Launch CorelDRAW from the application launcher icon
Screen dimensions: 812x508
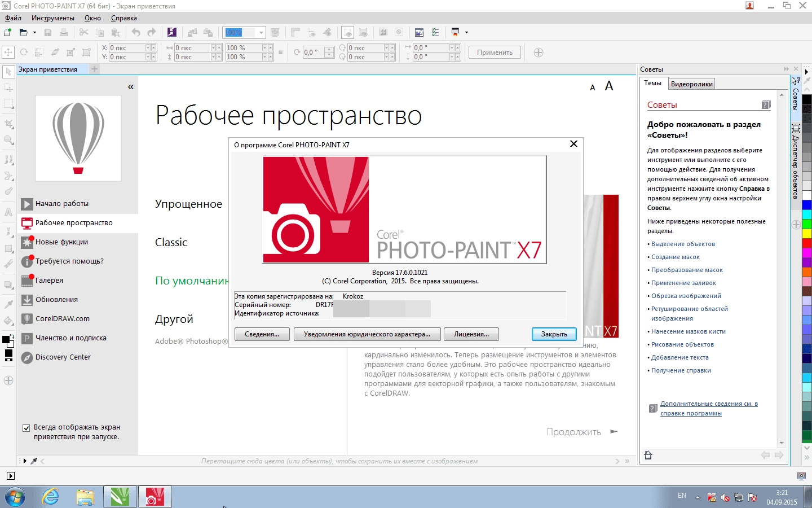[455, 33]
